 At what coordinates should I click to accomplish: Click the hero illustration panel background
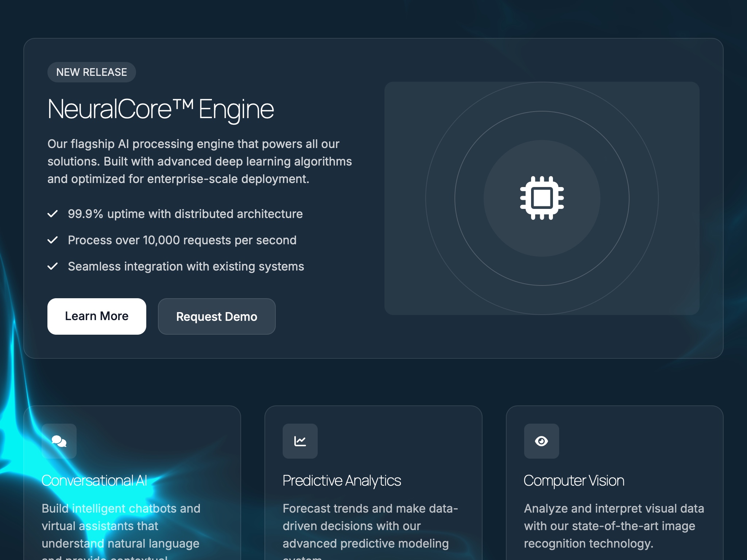(x=419, y=109)
